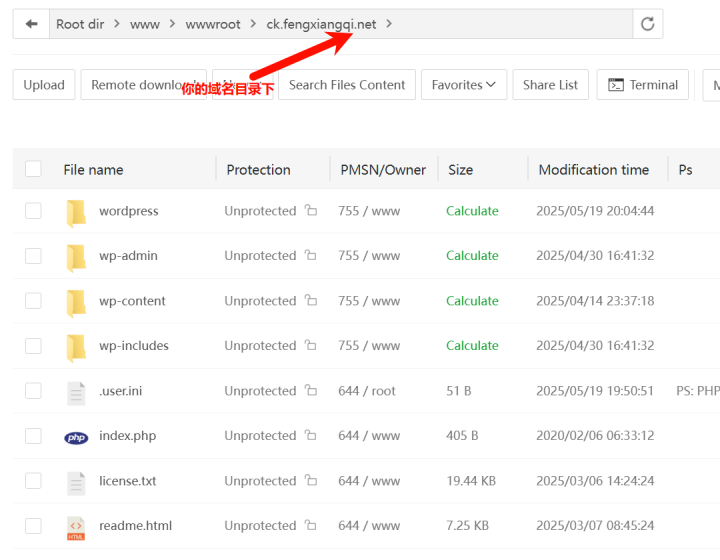The height and width of the screenshot is (560, 720).
Task: Check the wp-admin folder checkbox
Action: [33, 255]
